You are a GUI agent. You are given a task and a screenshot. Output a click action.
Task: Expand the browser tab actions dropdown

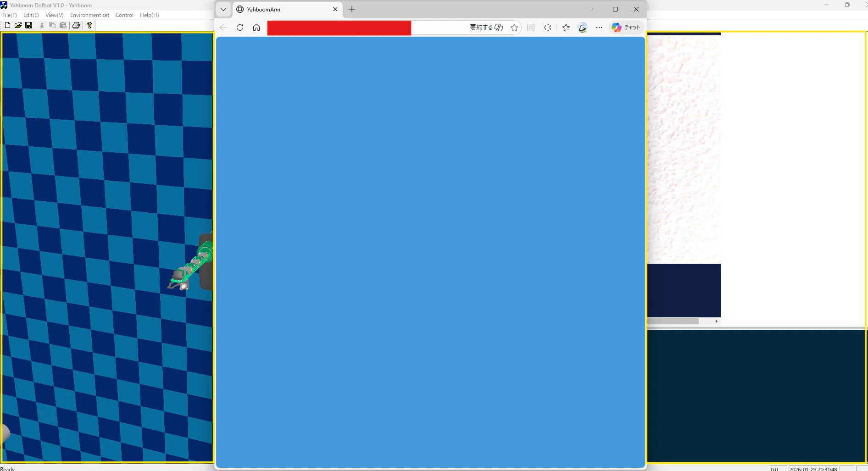[x=223, y=9]
